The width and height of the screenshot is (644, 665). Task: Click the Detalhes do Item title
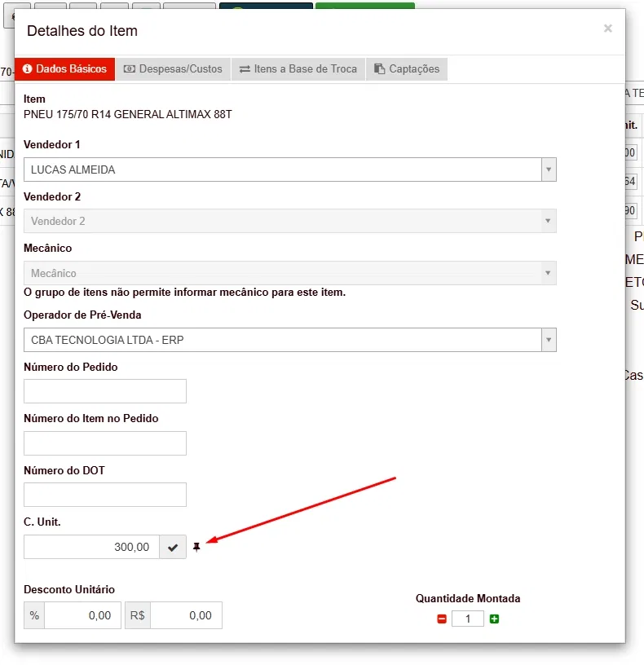pos(82,31)
